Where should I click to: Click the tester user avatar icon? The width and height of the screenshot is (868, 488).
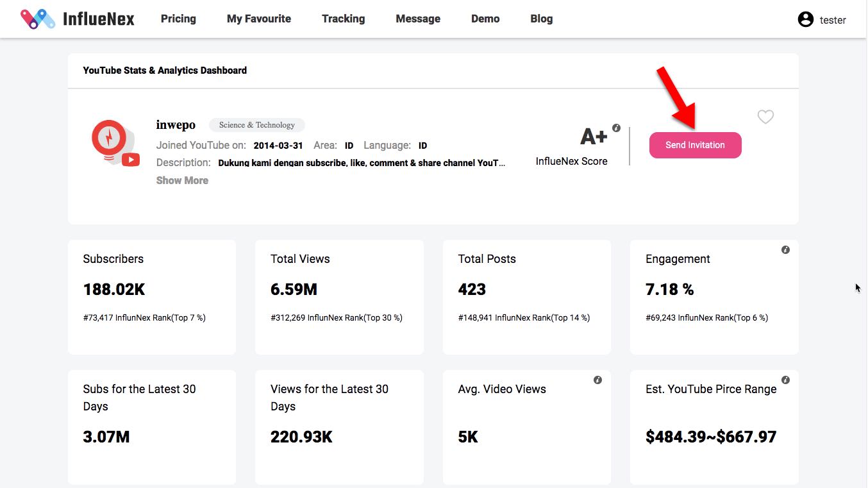(x=805, y=19)
